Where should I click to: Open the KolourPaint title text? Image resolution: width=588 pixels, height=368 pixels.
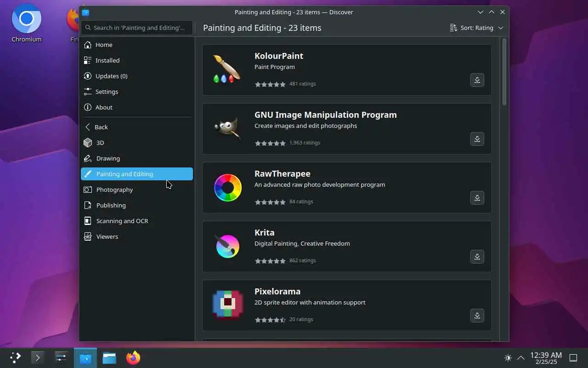279,56
